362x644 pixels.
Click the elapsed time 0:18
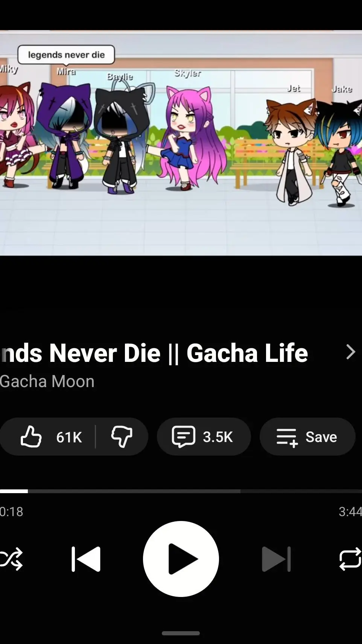click(x=12, y=512)
